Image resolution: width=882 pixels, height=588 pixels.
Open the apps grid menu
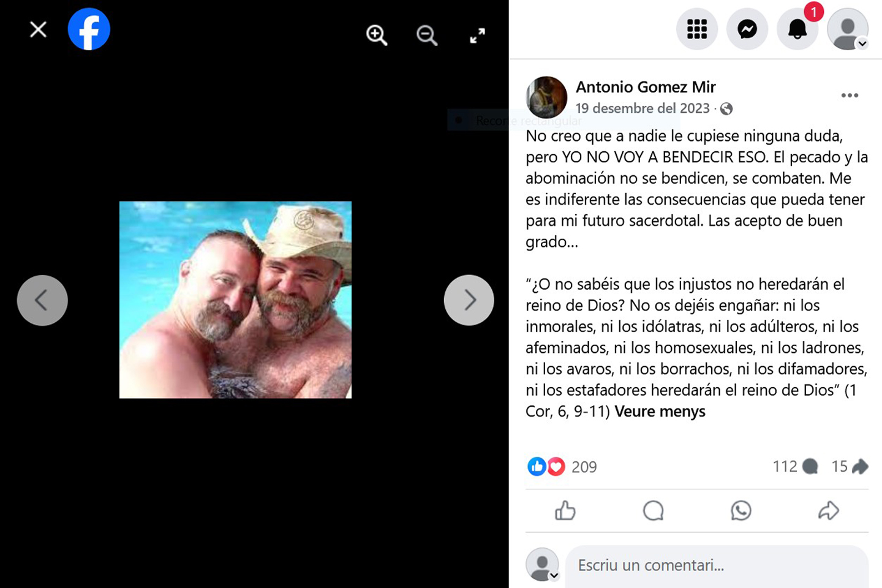pos(697,29)
